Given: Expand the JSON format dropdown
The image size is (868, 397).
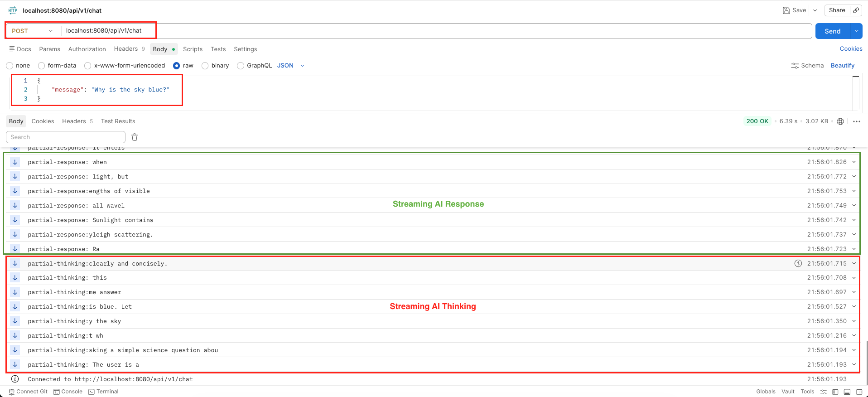Looking at the screenshot, I should (x=303, y=66).
